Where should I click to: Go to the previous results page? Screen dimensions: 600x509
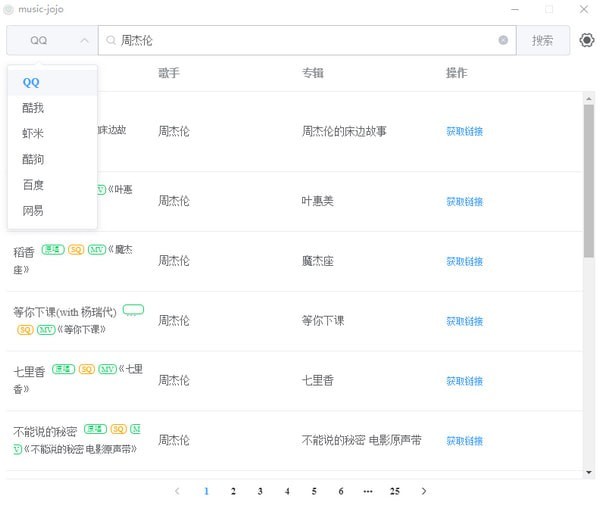coord(178,491)
